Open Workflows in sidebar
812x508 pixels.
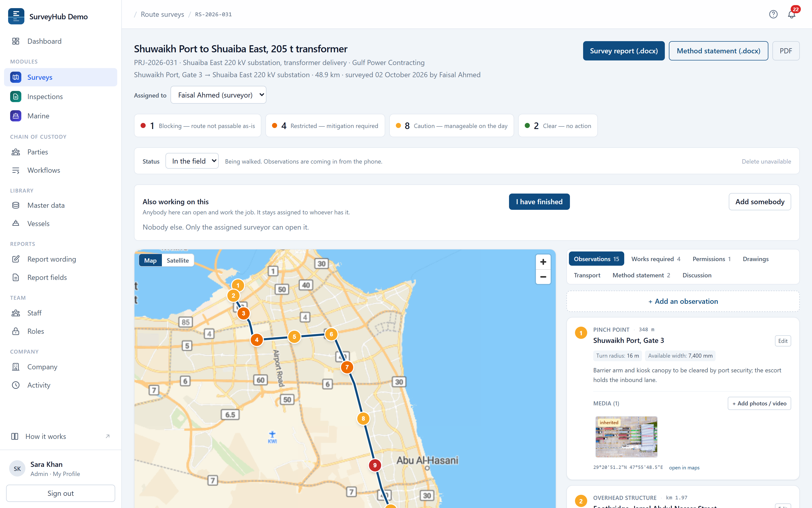61,170
